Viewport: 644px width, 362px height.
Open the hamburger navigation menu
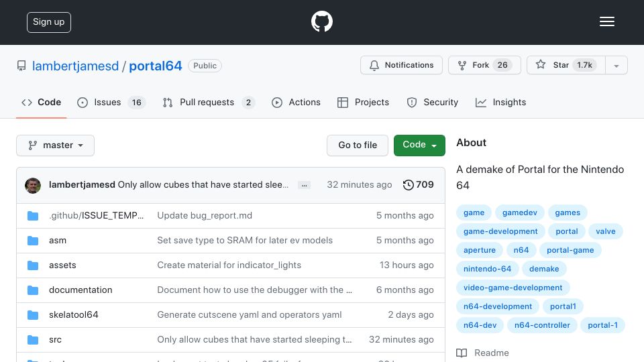[x=606, y=21]
